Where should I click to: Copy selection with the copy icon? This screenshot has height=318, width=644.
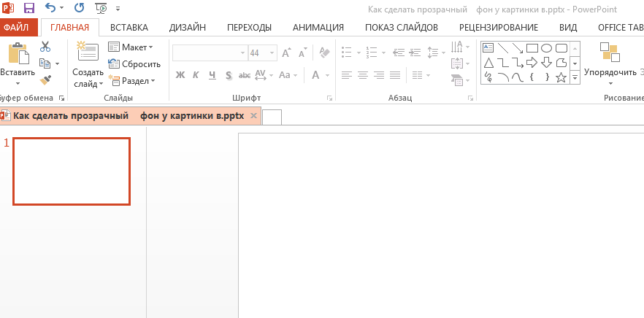pos(45,63)
